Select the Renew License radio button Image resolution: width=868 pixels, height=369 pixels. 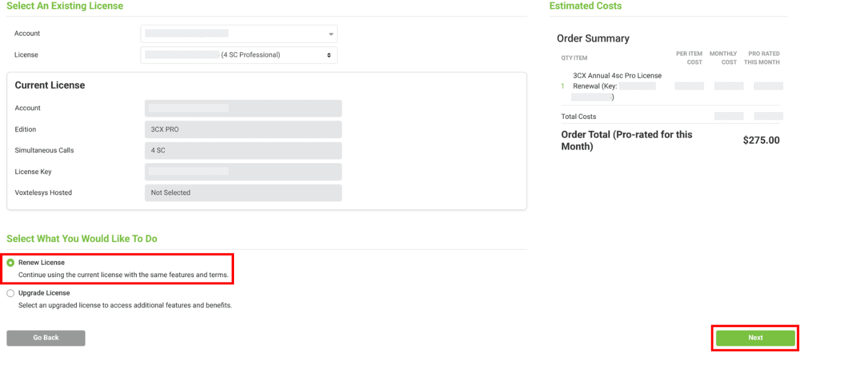(x=10, y=262)
